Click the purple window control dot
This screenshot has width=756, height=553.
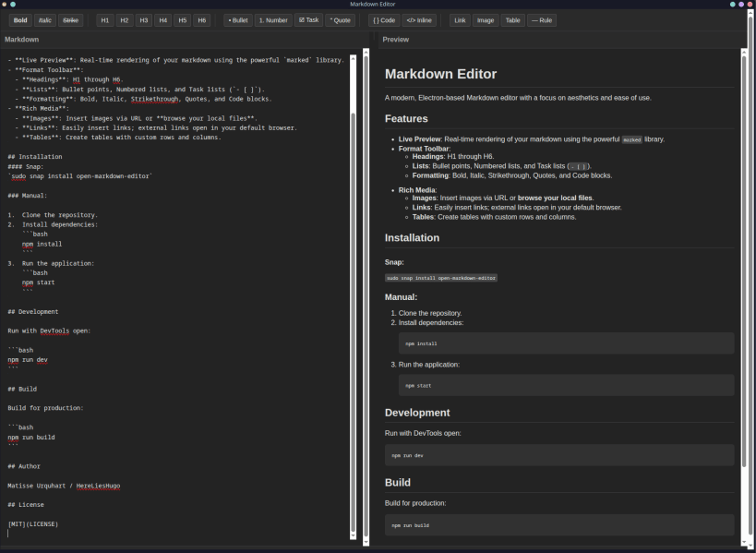(741, 5)
